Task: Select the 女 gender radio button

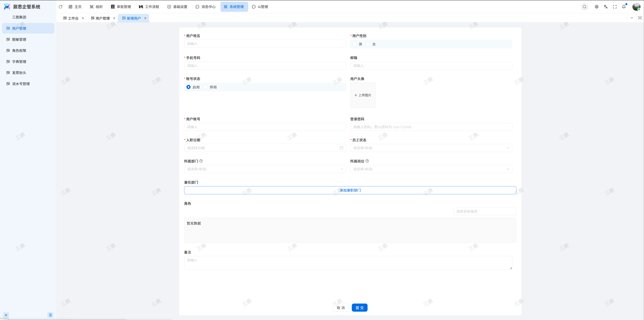Action: pos(368,44)
